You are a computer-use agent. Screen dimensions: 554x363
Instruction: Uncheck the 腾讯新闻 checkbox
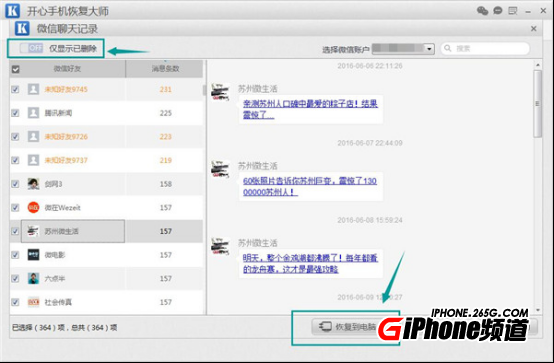coord(15,113)
